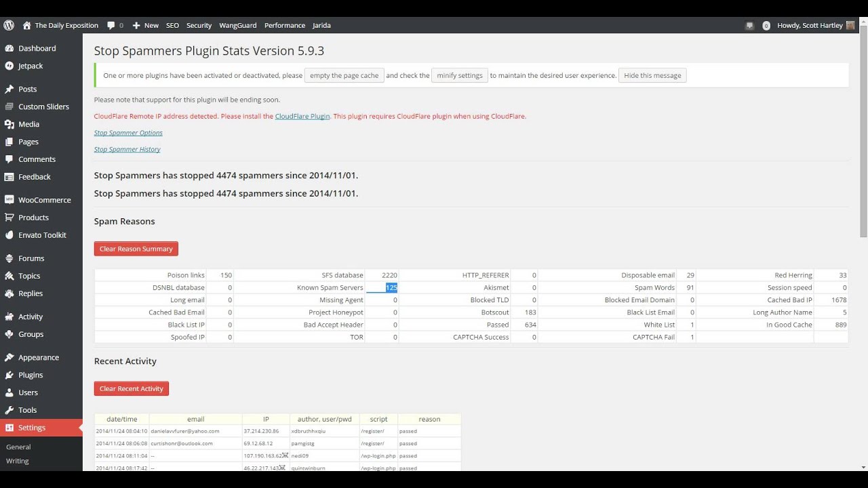The width and height of the screenshot is (868, 488).
Task: Open General under Settings submenu
Action: (x=18, y=447)
